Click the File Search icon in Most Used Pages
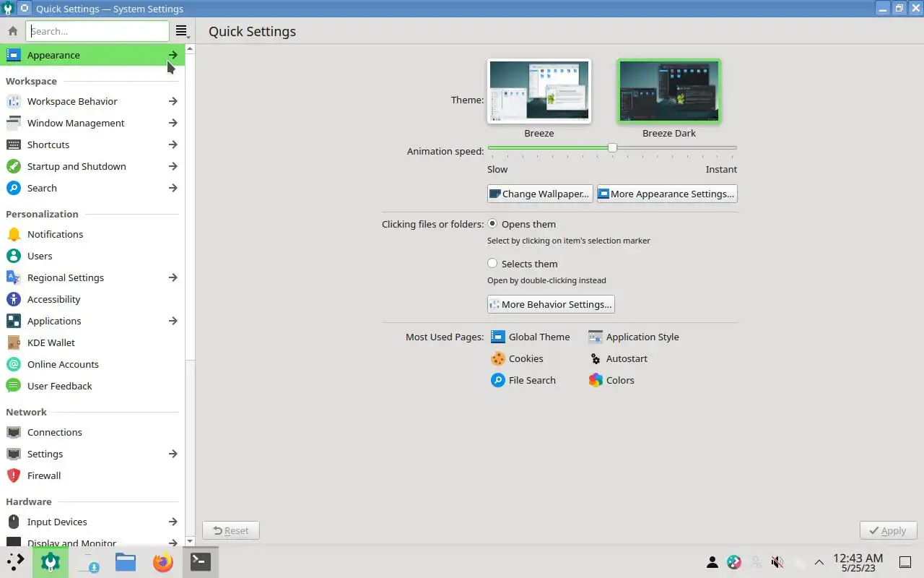 [x=498, y=380]
